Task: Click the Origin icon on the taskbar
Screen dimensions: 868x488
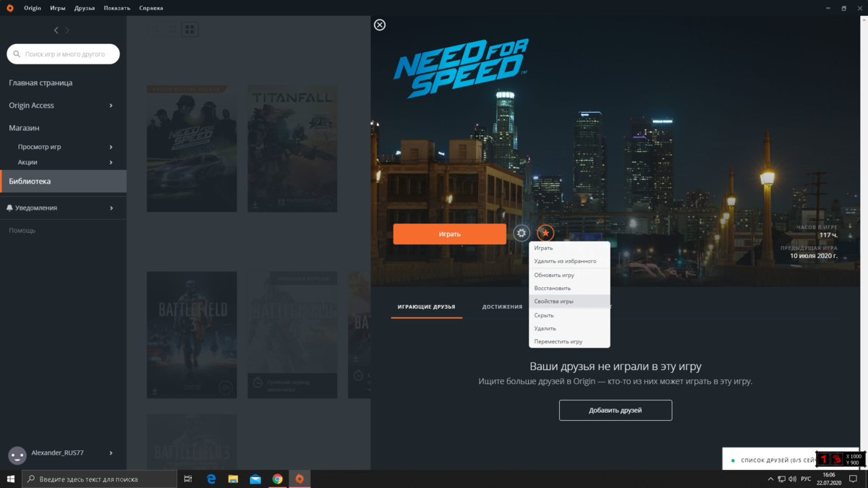Action: click(x=299, y=479)
